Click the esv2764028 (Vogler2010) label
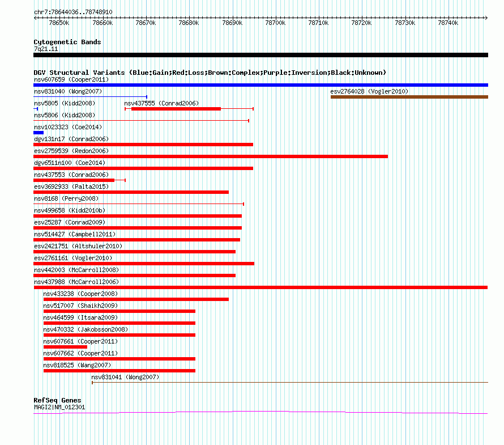 click(x=369, y=91)
